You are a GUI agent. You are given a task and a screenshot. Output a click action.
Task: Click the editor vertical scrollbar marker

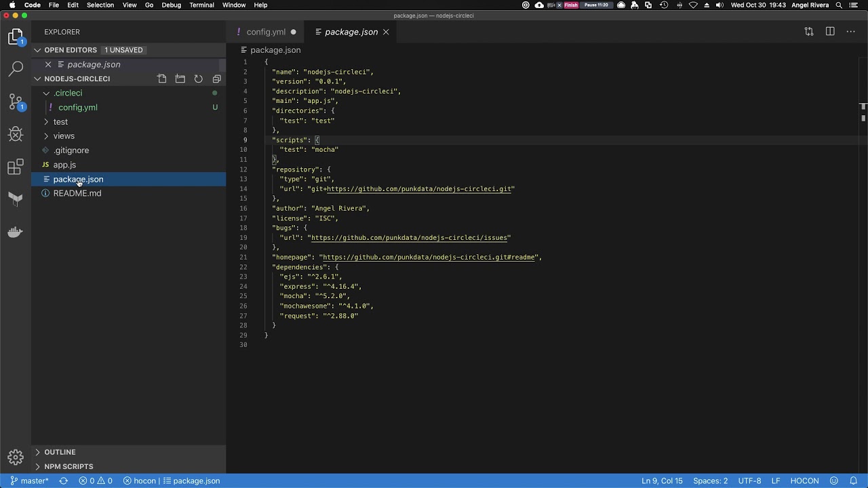863,106
